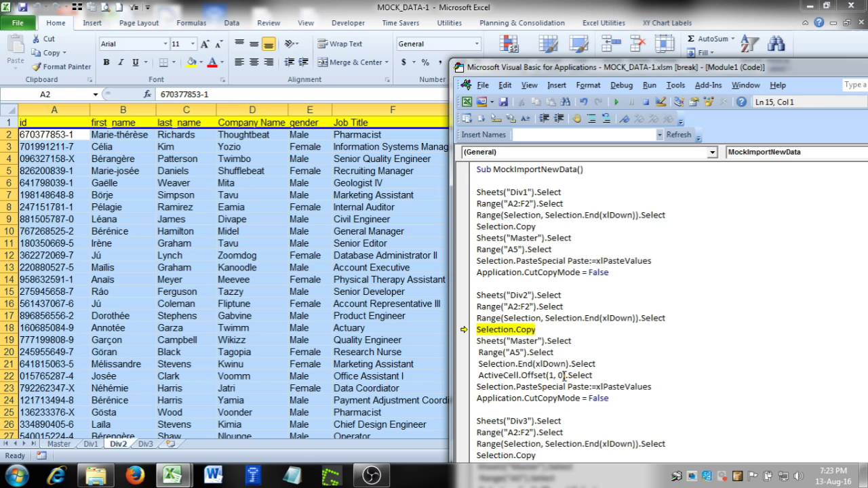Screen dimensions: 868x488
Task: Click the Font Color red swatch button
Action: click(x=212, y=62)
